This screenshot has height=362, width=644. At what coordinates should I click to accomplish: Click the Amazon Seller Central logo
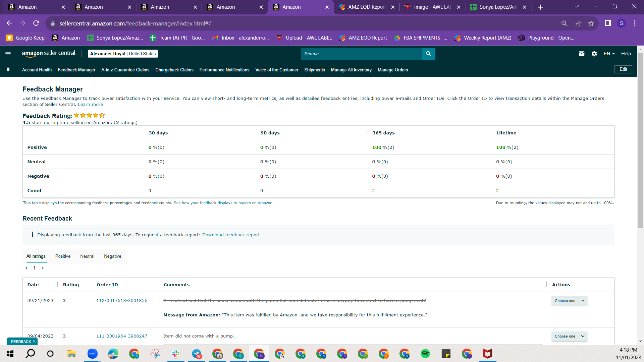49,54
